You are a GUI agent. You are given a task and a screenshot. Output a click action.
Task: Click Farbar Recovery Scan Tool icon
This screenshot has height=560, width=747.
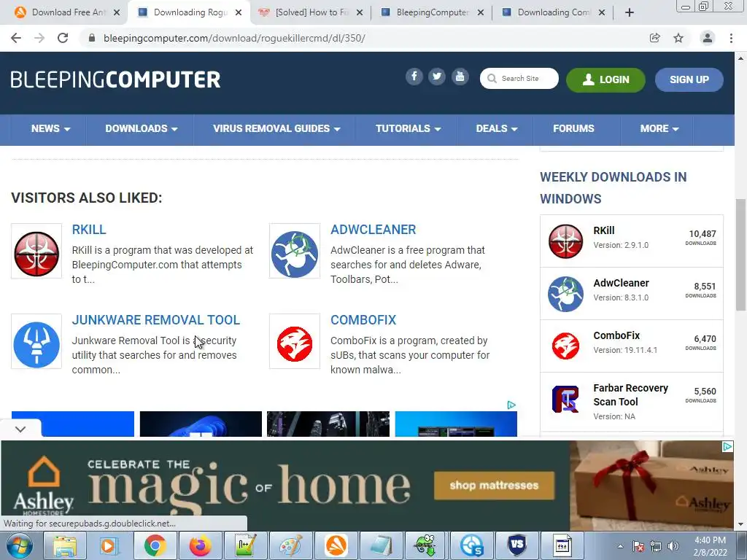(565, 399)
